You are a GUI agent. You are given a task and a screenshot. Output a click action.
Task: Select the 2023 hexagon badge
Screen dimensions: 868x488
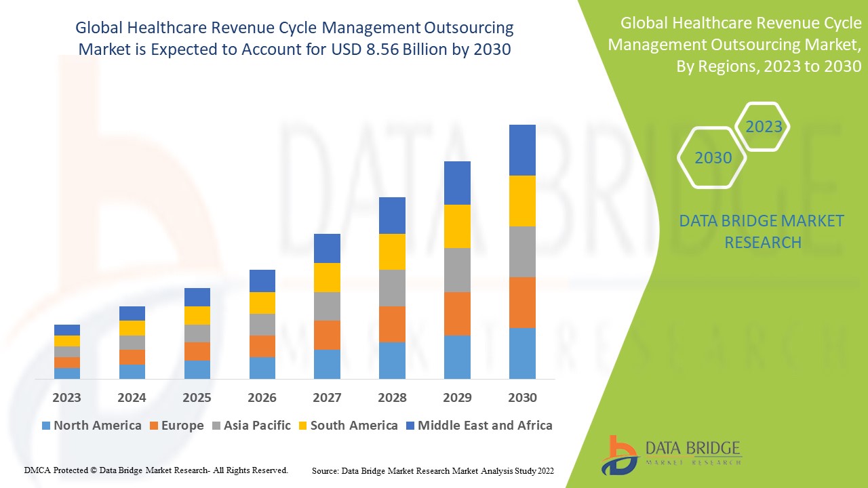point(764,127)
